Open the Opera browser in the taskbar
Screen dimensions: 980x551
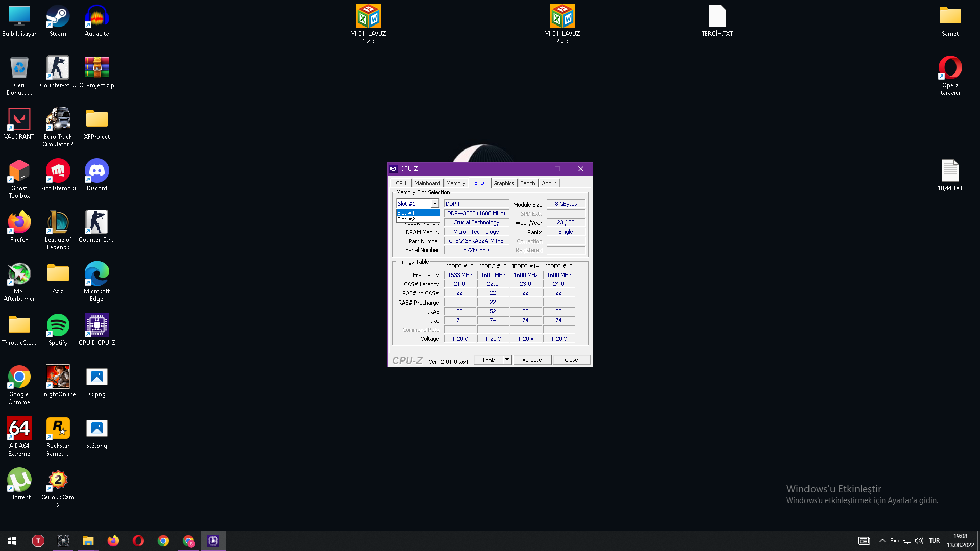[138, 541]
